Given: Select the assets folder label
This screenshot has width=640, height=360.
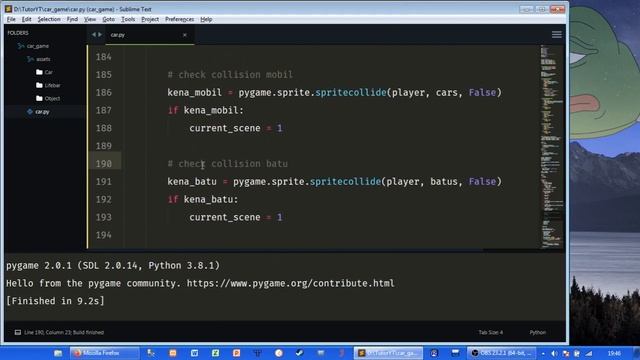Looking at the screenshot, I should click(x=43, y=59).
